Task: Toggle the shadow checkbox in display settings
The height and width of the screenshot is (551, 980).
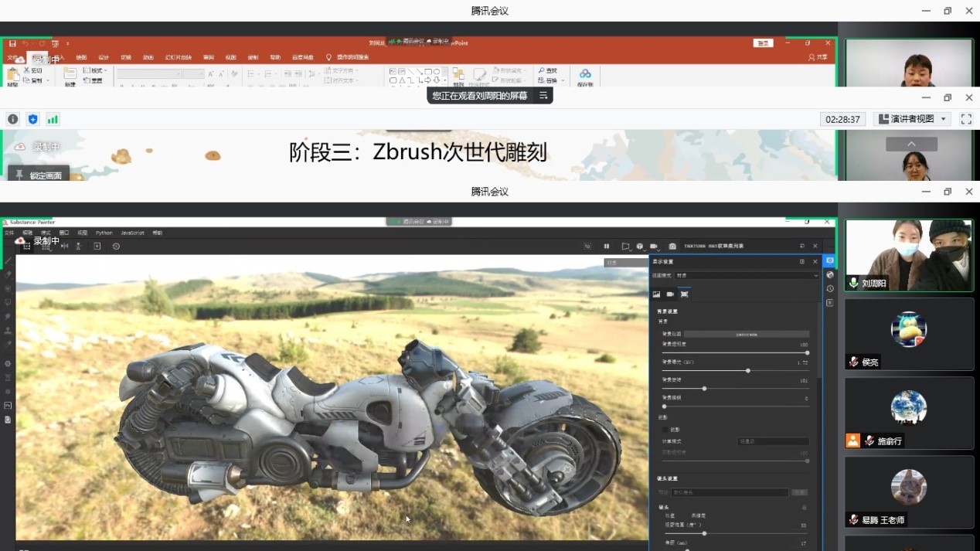Action: click(x=665, y=430)
